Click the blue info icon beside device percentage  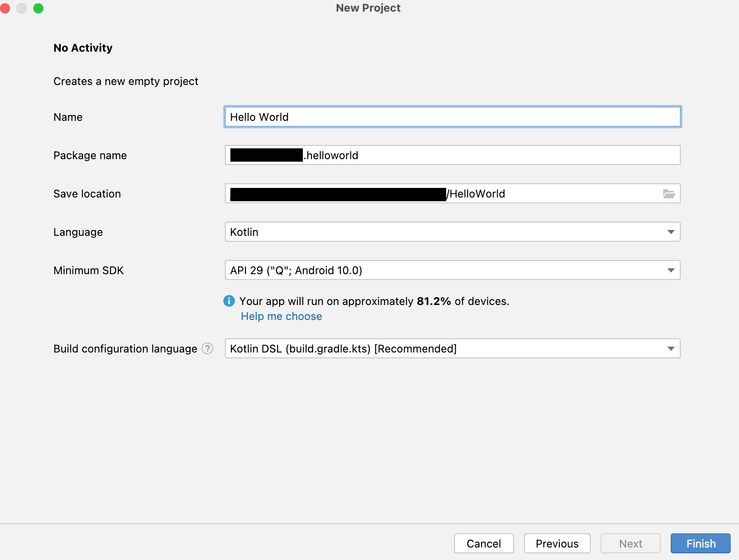click(229, 301)
